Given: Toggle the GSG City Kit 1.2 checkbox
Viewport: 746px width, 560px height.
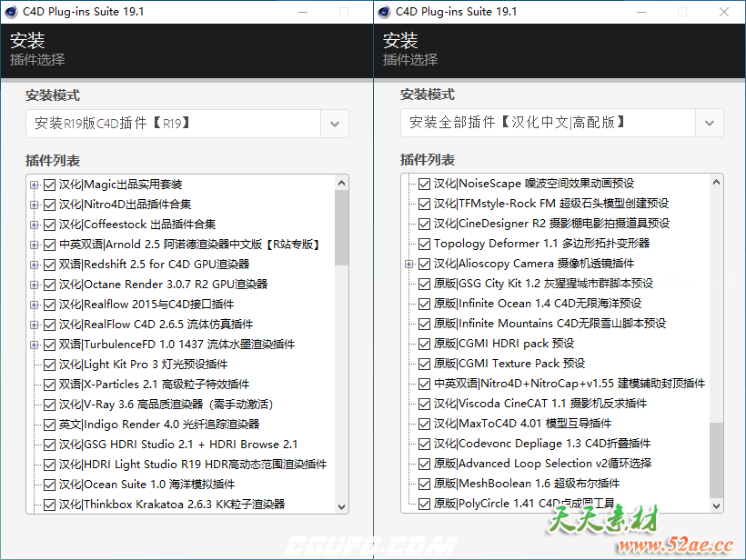Looking at the screenshot, I should (424, 284).
